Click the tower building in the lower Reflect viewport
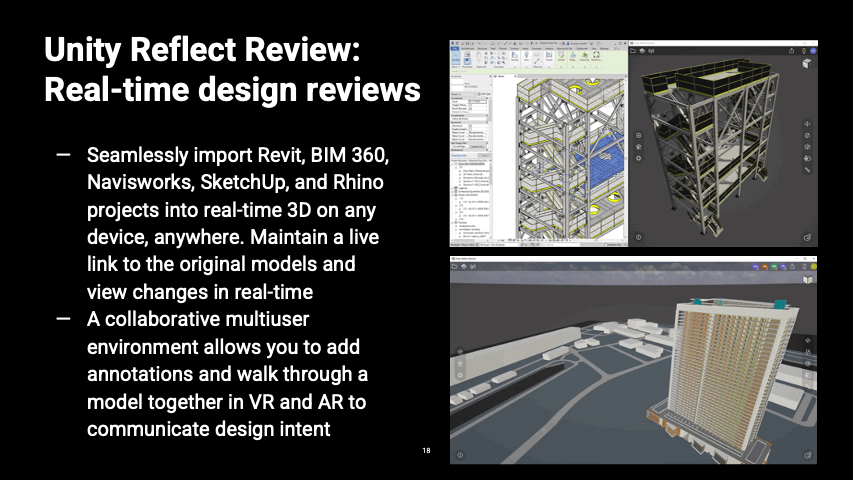The width and height of the screenshot is (853, 480). pos(729,376)
